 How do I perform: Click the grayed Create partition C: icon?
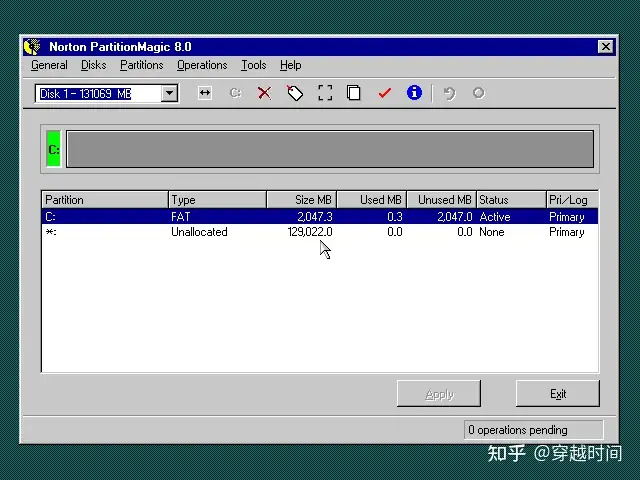tap(235, 93)
